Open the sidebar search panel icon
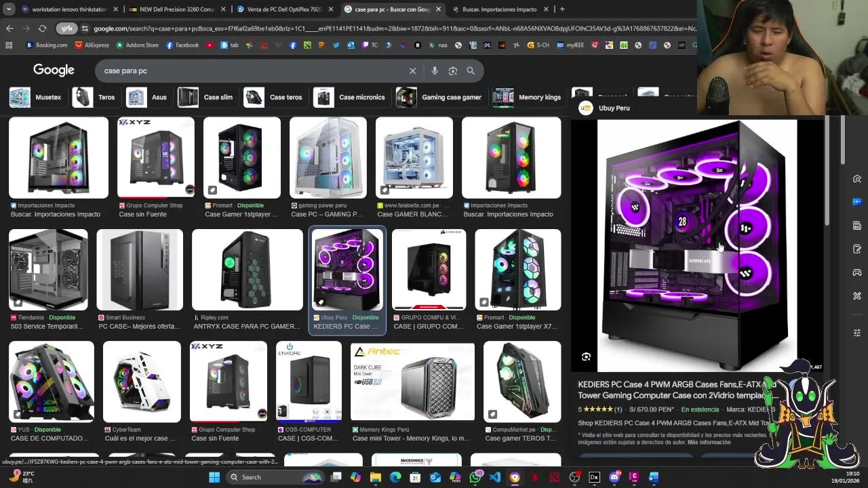 [857, 179]
